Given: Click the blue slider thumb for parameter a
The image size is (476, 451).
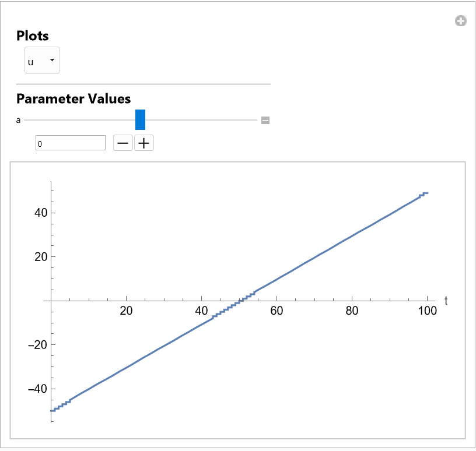Looking at the screenshot, I should (140, 119).
